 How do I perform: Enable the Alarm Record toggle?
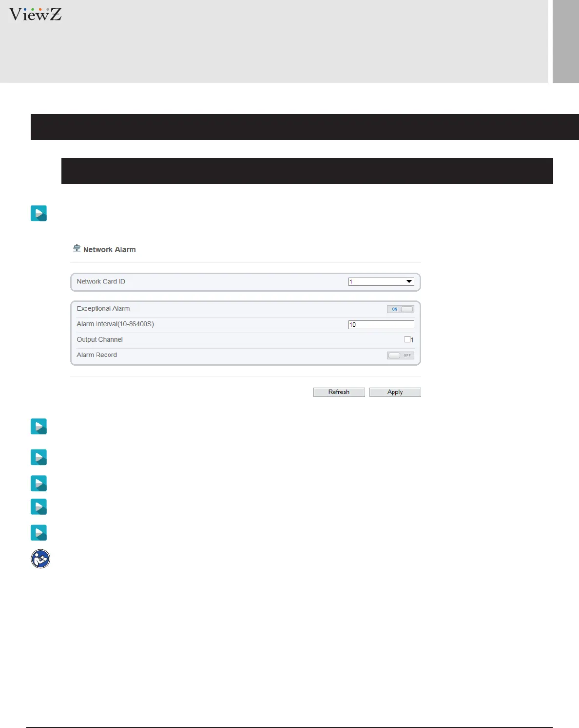pyautogui.click(x=400, y=355)
